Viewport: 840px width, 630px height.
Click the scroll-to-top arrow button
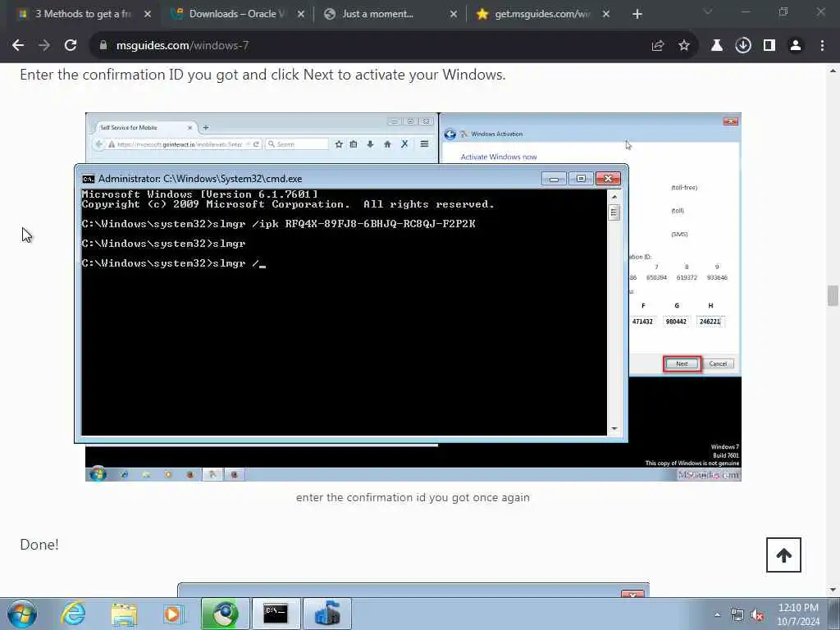(783, 555)
